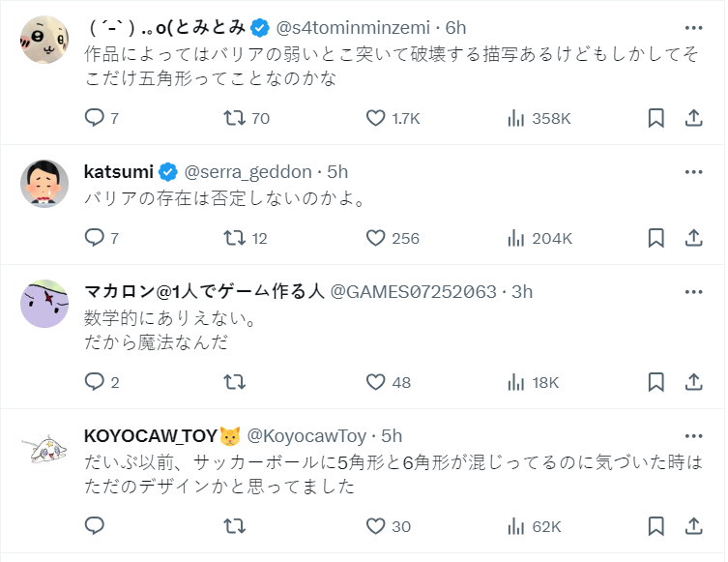Retweet the とみとみ post with 70 reposts
This screenshot has width=728, height=562.
pos(233,118)
